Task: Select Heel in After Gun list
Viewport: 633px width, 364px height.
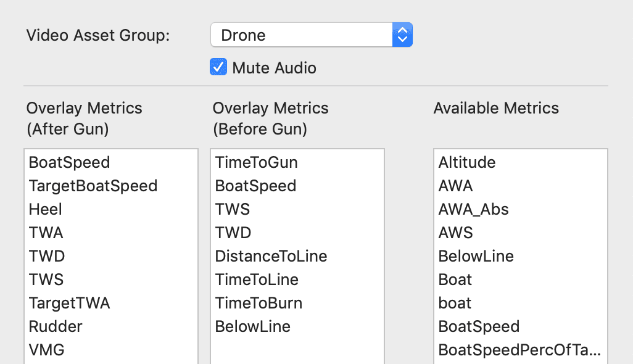Action: click(x=111, y=209)
